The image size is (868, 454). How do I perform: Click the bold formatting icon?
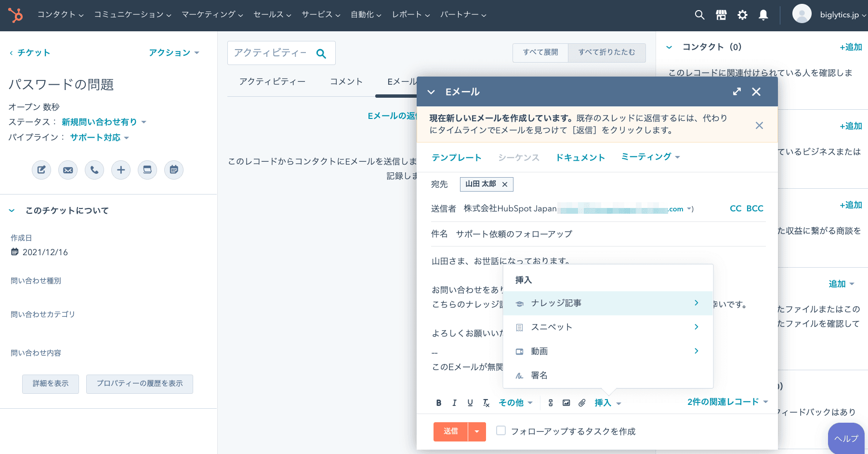pos(438,403)
